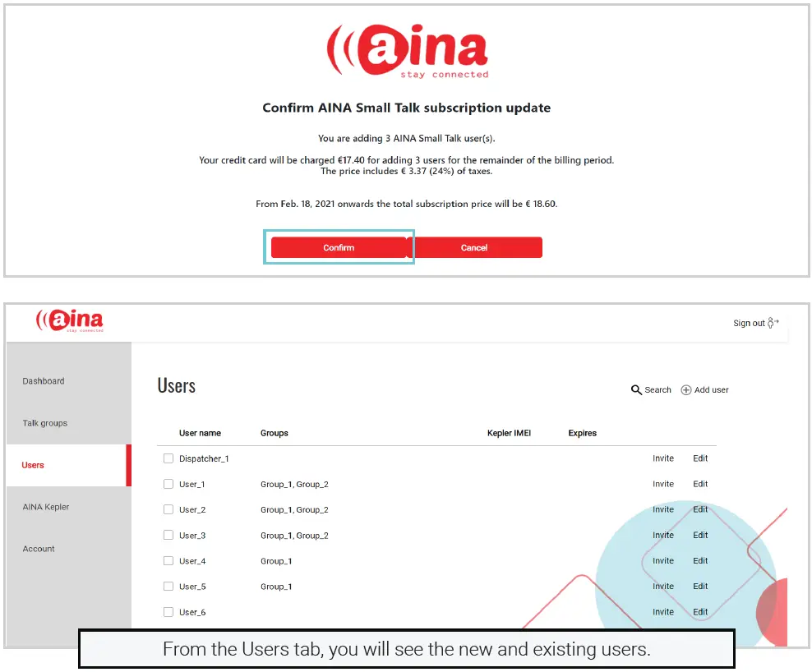The height and width of the screenshot is (672, 812).
Task: Click the Expires column header
Action: pyautogui.click(x=582, y=433)
